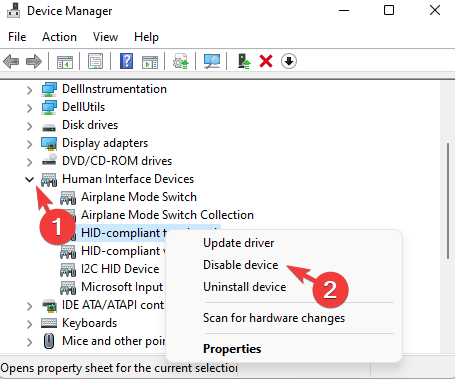
Task: Toggle Show/Hide Action Pane toolbar icon
Action: tap(150, 62)
